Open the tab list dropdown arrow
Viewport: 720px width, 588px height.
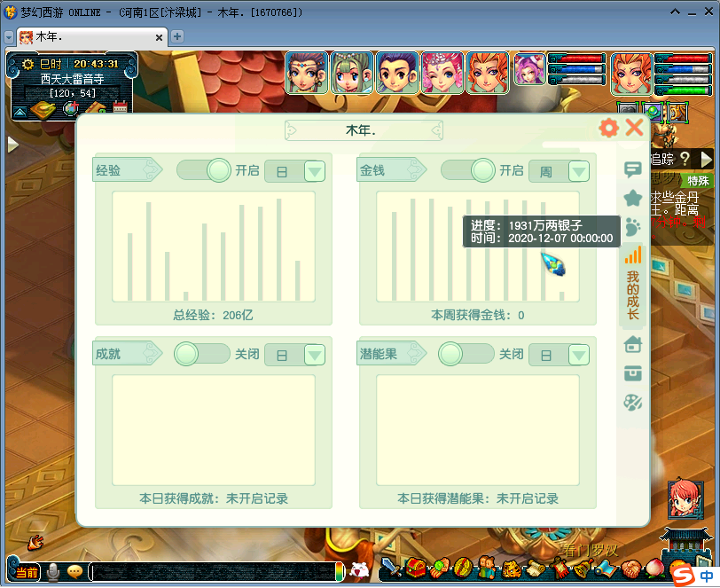9,37
